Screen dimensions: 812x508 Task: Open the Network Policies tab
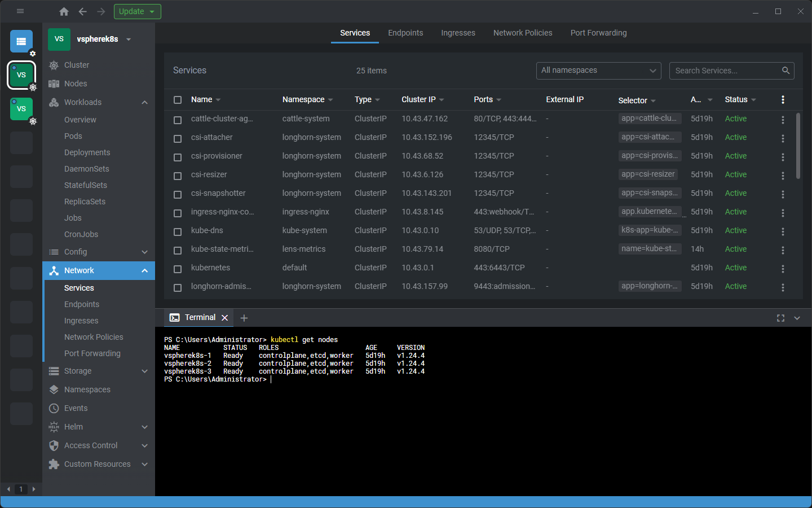(x=522, y=33)
